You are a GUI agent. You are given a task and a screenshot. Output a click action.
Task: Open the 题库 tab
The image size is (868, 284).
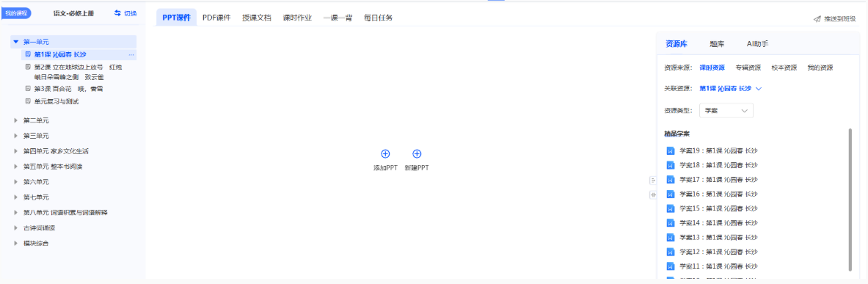(717, 44)
